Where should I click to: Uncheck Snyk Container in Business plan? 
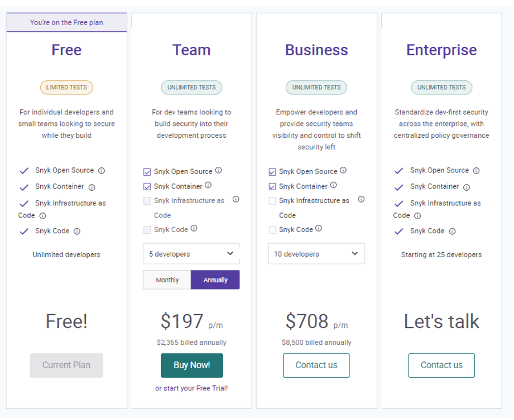point(272,187)
